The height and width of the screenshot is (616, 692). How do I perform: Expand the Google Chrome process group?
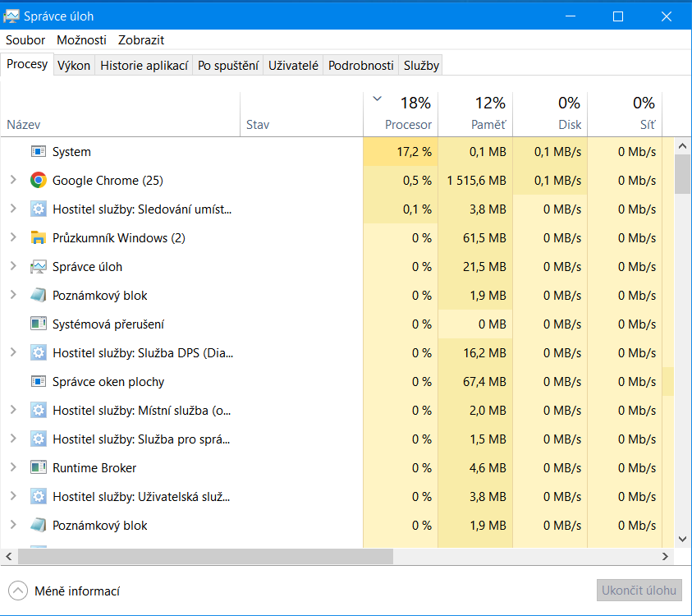pos(12,181)
